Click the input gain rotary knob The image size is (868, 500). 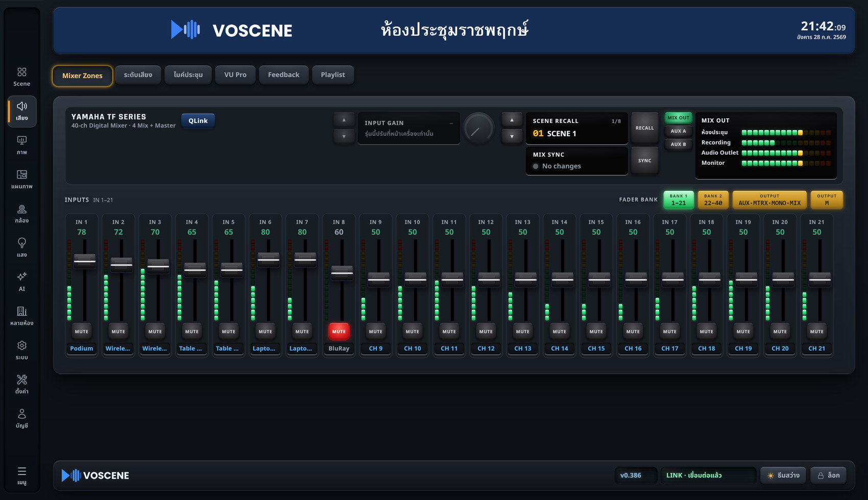478,129
